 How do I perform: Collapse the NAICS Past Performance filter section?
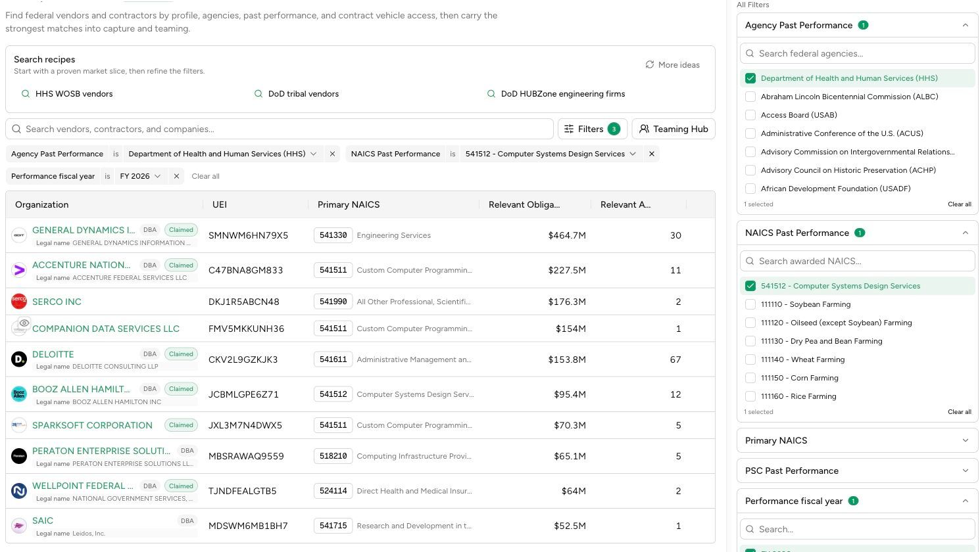click(966, 233)
